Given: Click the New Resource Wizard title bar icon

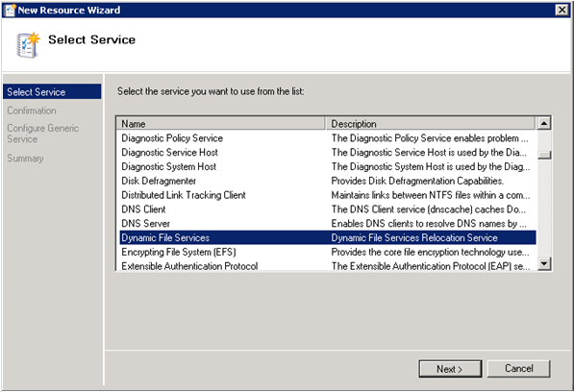Looking at the screenshot, I should pyautogui.click(x=11, y=10).
